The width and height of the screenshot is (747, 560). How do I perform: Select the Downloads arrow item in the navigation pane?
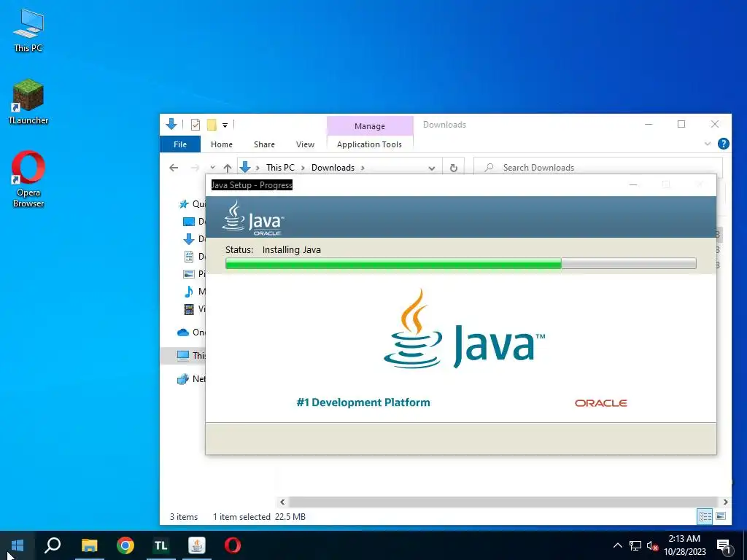point(194,238)
